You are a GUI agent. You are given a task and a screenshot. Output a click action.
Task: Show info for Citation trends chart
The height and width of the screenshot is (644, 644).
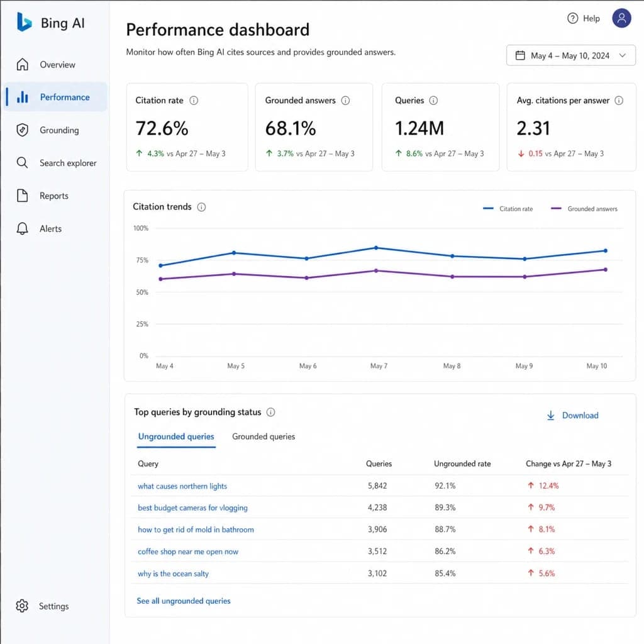tap(201, 206)
